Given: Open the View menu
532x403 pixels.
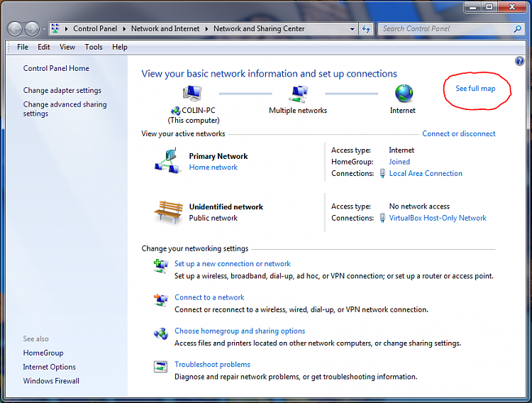Looking at the screenshot, I should point(67,47).
